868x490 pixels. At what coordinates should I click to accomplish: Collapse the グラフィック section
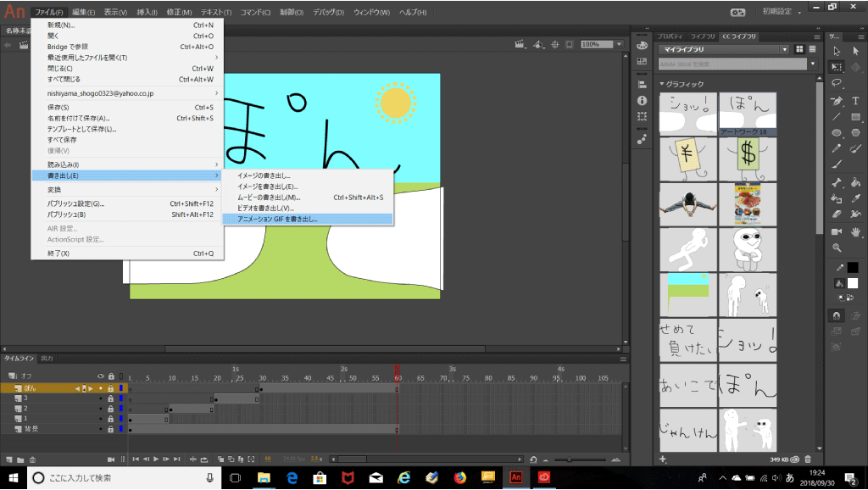[x=662, y=84]
